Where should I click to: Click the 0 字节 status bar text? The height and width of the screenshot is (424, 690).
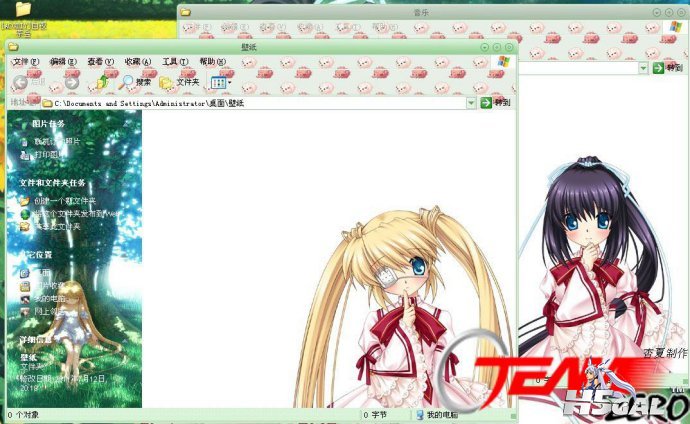click(x=375, y=415)
